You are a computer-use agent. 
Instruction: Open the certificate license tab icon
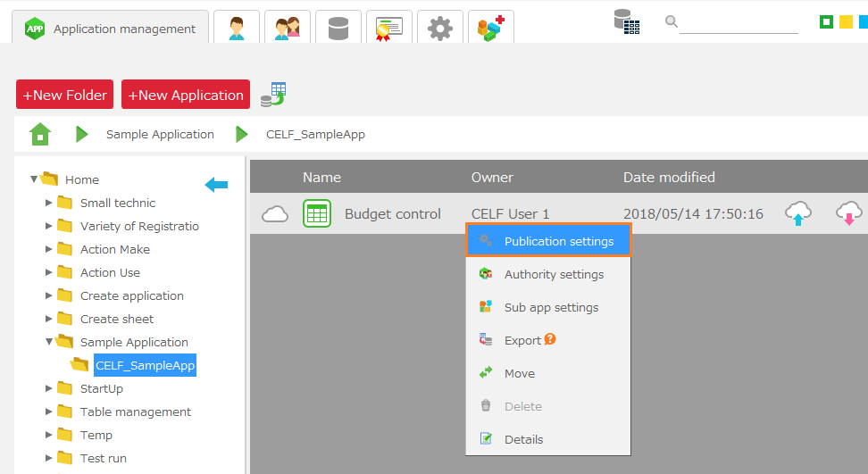[x=389, y=28]
